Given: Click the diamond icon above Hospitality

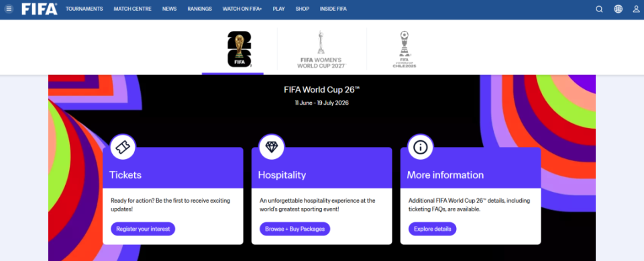Looking at the screenshot, I should tap(272, 147).
